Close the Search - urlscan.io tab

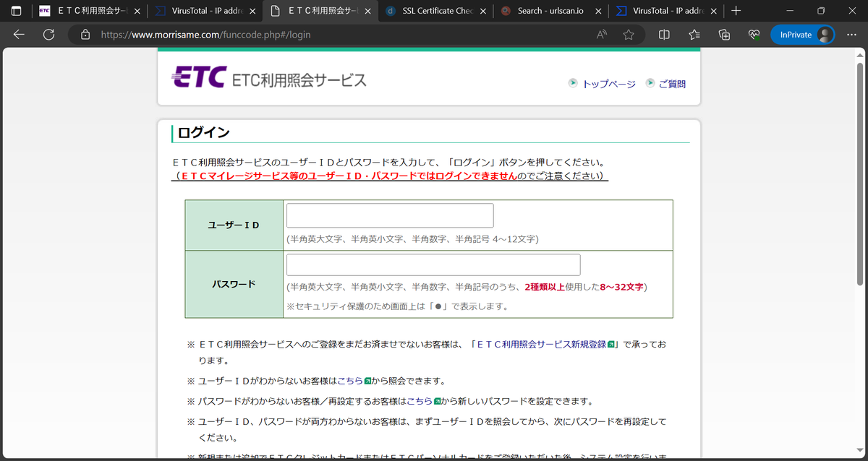[x=598, y=11]
